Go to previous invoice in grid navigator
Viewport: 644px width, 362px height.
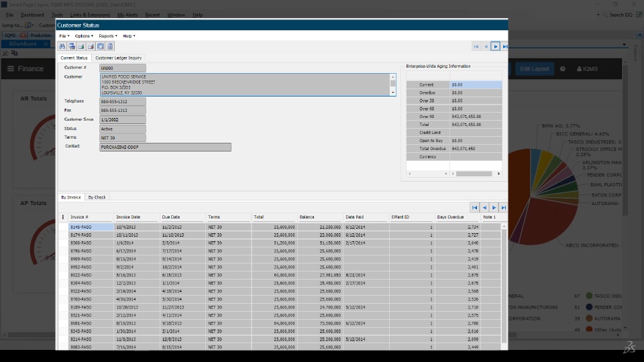(484, 208)
